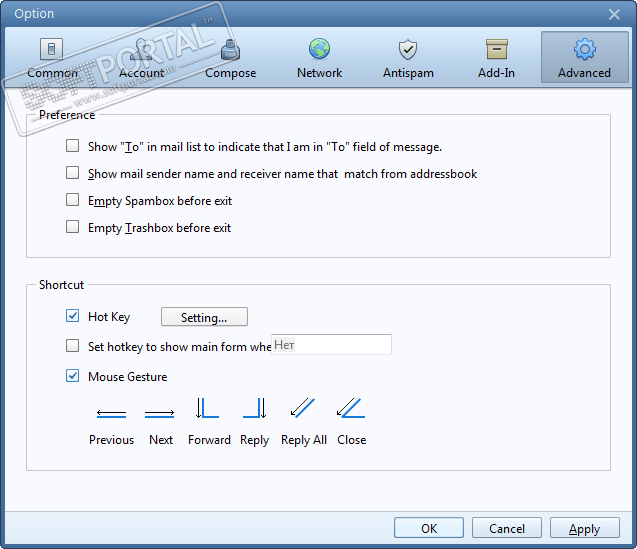637x549 pixels.
Task: Click the Reply All gesture label
Action: tap(304, 441)
